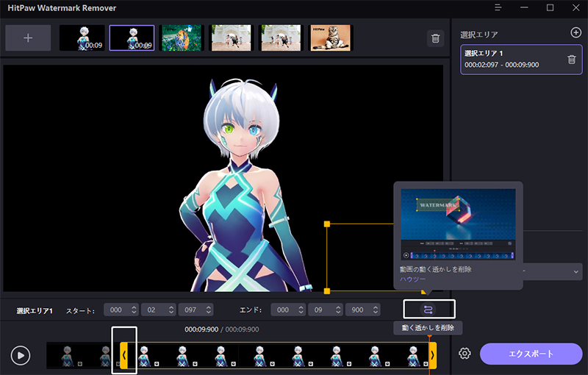Screen dimensions: 588x375
Task: Add new media with the plus button
Action: (x=28, y=38)
